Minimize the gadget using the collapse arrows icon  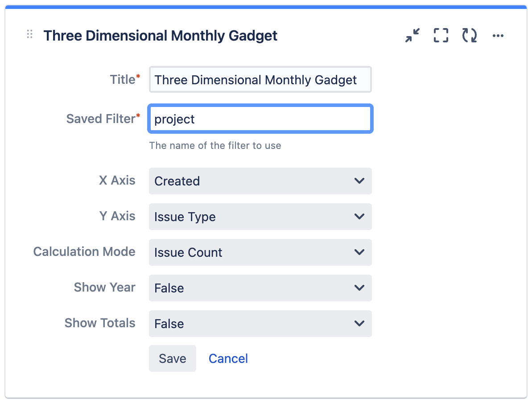412,35
